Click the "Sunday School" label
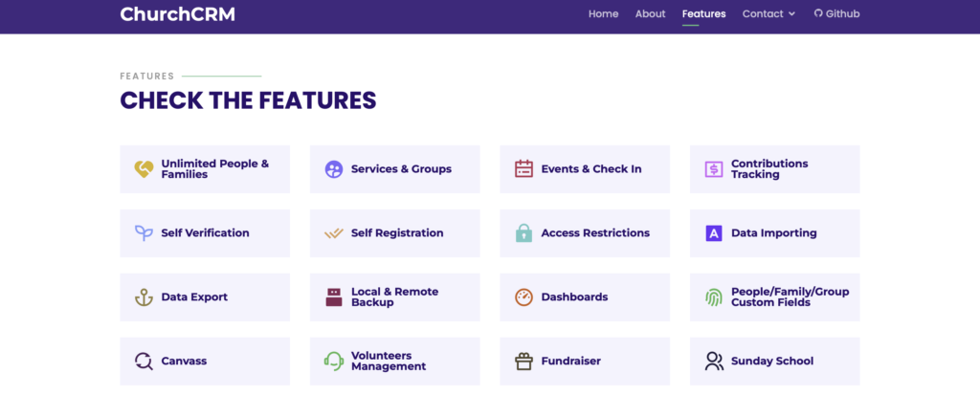The width and height of the screenshot is (980, 417). (x=772, y=362)
